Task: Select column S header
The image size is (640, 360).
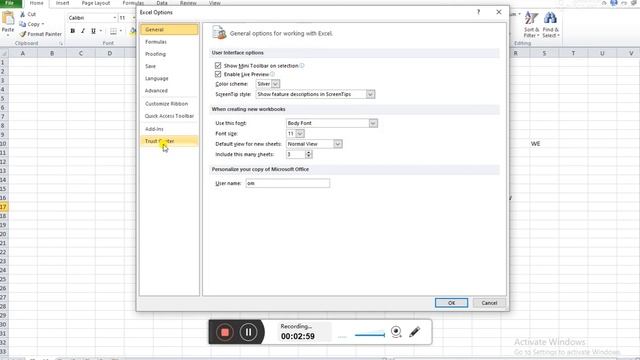Action: pos(544,53)
